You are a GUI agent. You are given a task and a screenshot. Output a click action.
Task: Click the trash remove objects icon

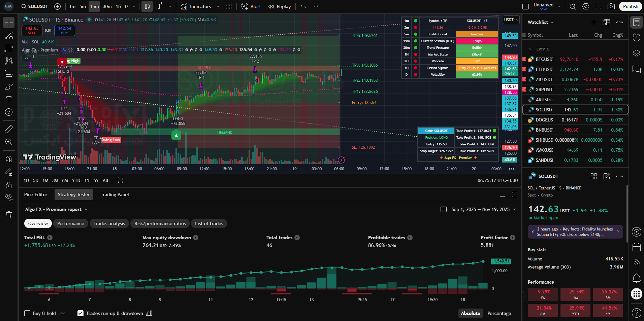point(9,215)
